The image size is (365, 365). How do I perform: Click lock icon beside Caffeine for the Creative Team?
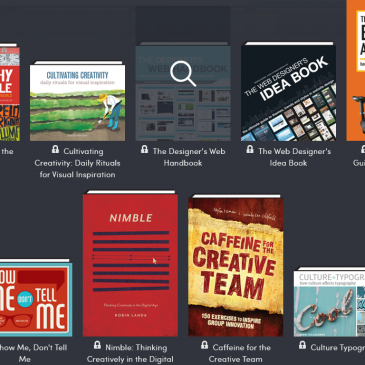tap(205, 345)
